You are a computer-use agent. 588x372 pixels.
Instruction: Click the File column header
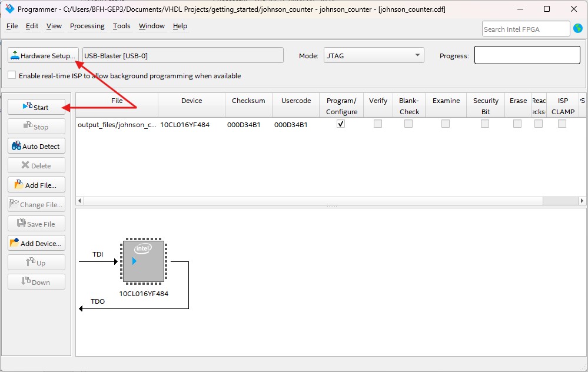pyautogui.click(x=117, y=105)
